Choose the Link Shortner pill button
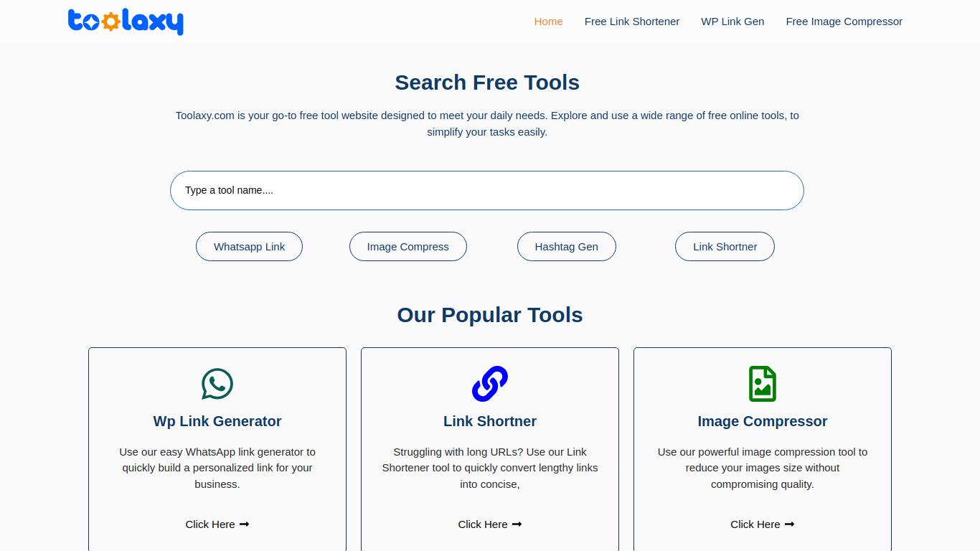Viewport: 980px width, 551px height. [725, 246]
